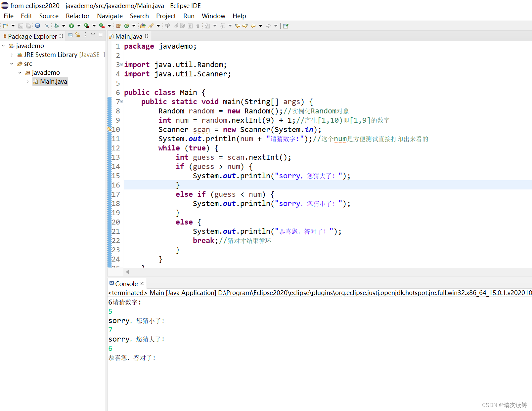Click the warning marker on line 10
The image size is (532, 411).
click(110, 129)
